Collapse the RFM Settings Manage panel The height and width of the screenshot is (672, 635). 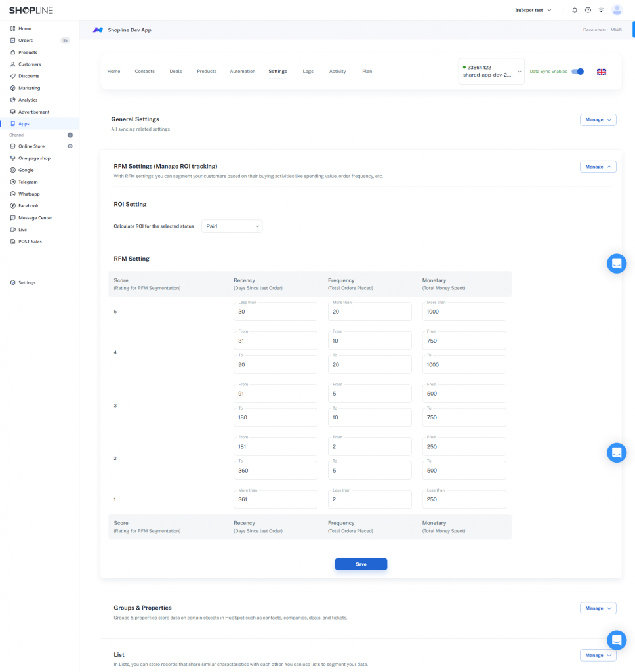[597, 166]
